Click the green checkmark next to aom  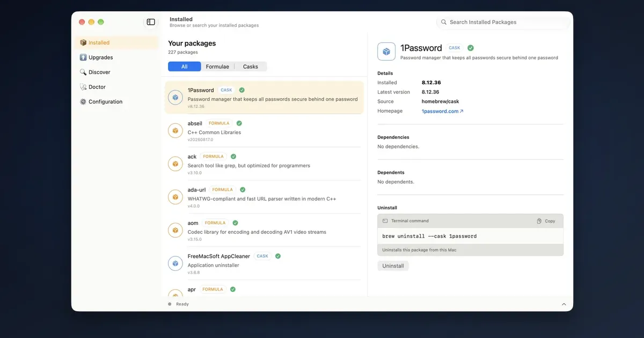(236, 223)
